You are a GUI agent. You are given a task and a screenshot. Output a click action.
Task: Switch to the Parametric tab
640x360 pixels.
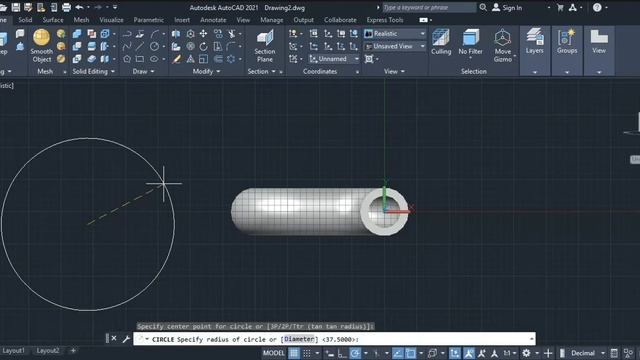click(x=149, y=20)
